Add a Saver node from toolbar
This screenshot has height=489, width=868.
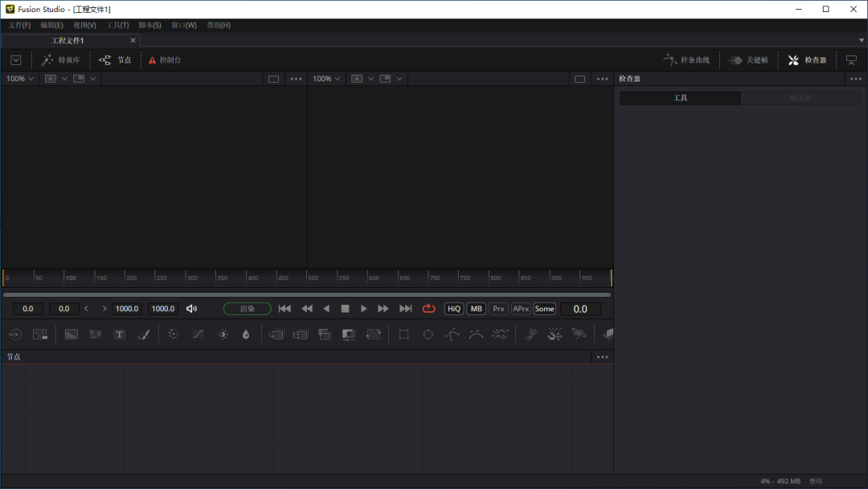point(40,335)
